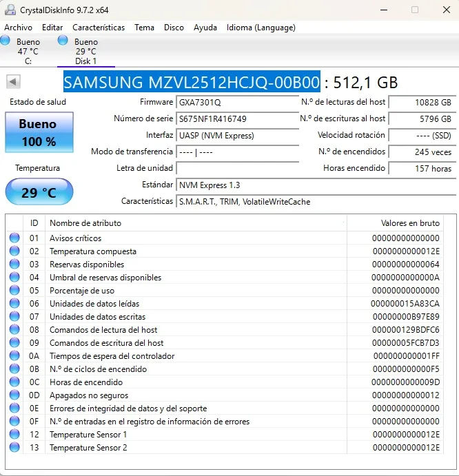The width and height of the screenshot is (459, 476).
Task: Open the Editar menu
Action: point(52,28)
